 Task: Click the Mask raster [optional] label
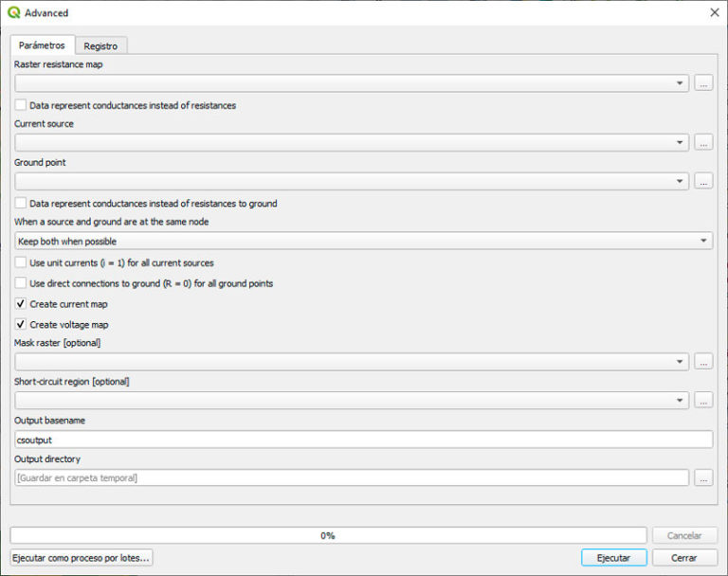click(58, 343)
